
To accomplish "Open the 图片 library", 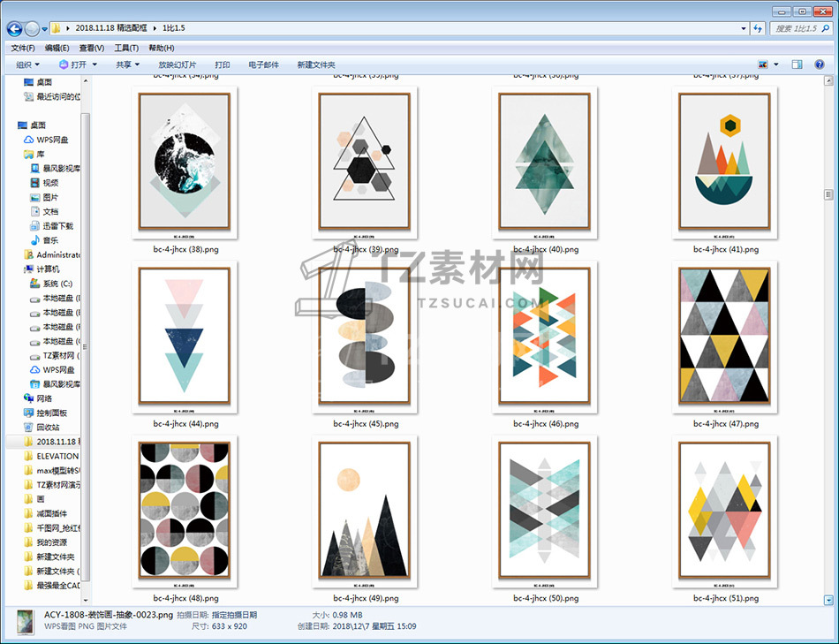I will (x=44, y=198).
